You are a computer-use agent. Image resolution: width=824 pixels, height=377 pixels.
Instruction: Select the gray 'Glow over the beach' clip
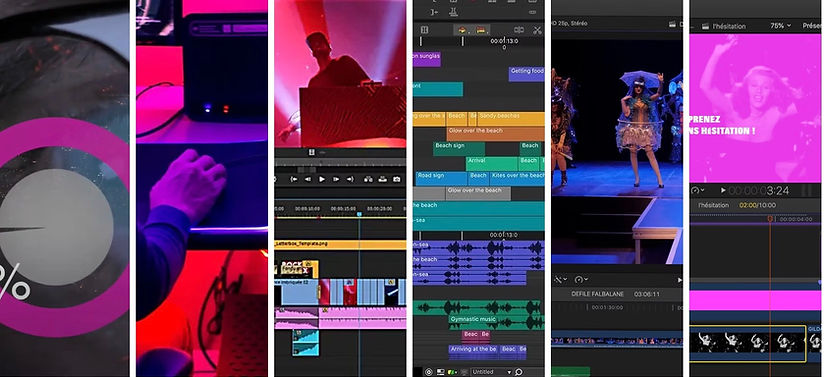(x=478, y=193)
